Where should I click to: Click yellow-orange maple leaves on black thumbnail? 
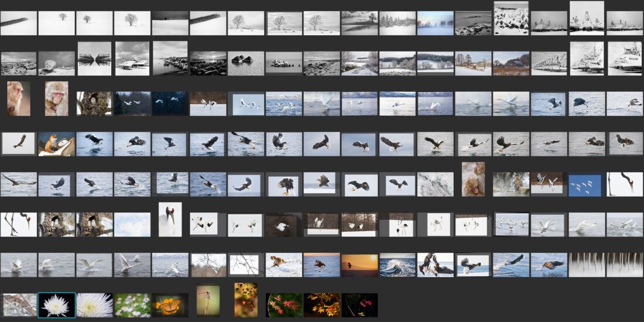(x=321, y=305)
